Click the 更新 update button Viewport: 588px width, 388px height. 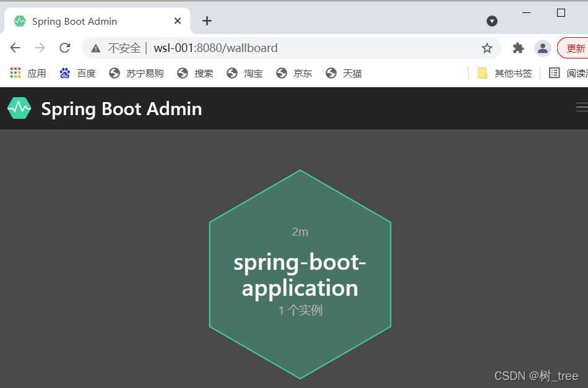point(573,48)
